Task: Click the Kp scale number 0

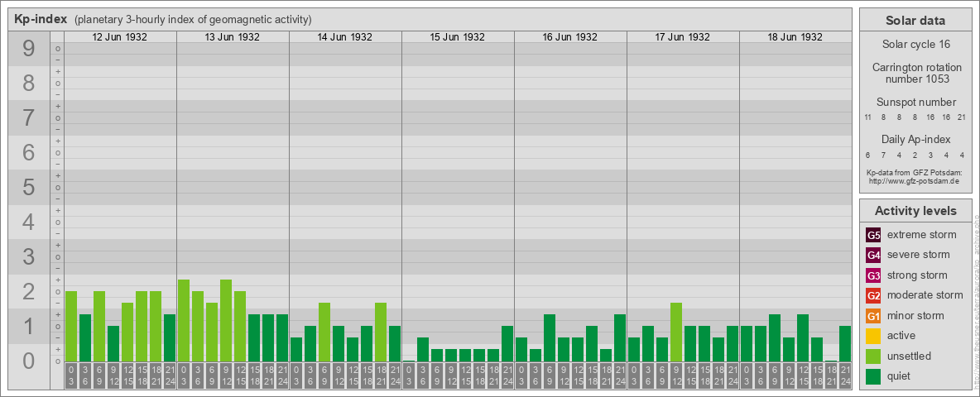Action: coord(29,361)
